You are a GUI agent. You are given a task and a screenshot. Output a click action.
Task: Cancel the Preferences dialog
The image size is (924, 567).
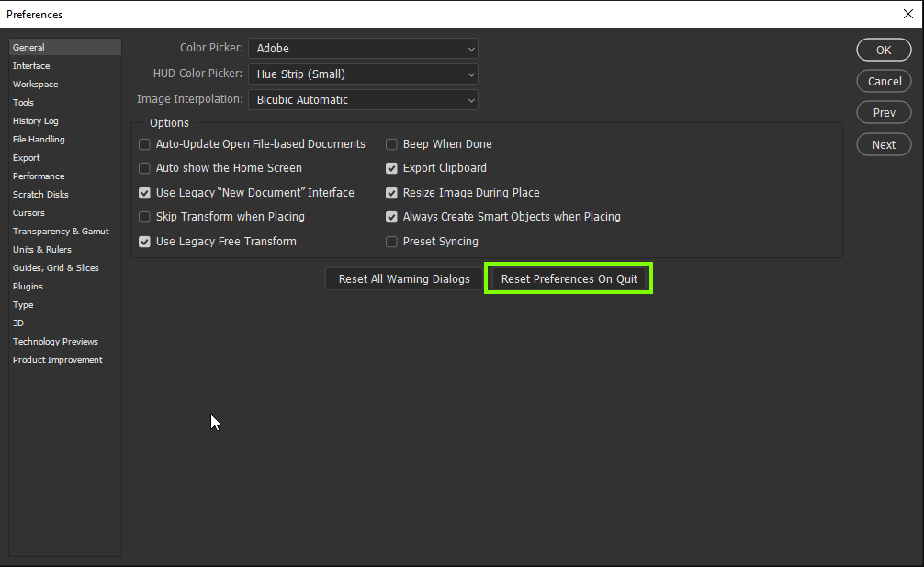(883, 81)
